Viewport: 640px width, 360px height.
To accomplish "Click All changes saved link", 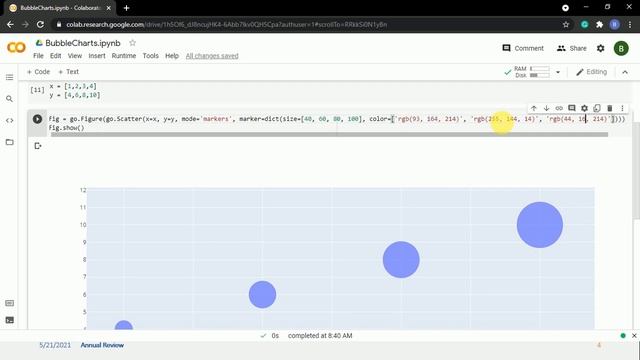I will click(212, 56).
